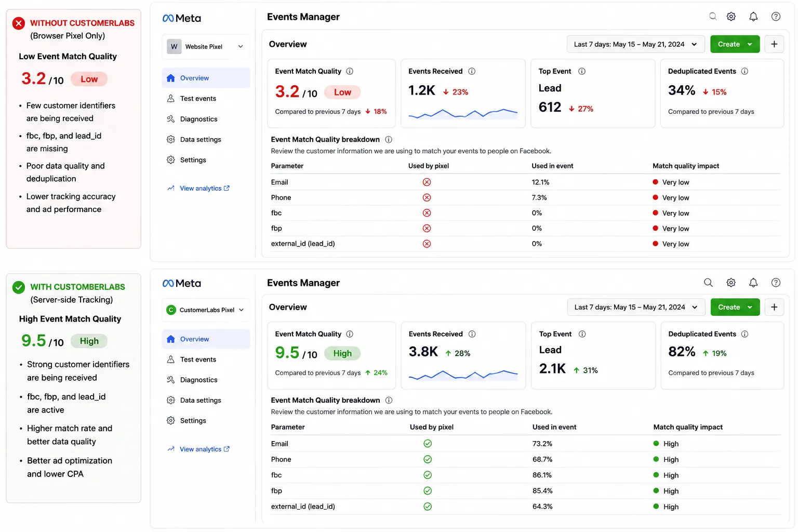
Task: Click info icon beside Top Event 612 card
Action: 582,71
